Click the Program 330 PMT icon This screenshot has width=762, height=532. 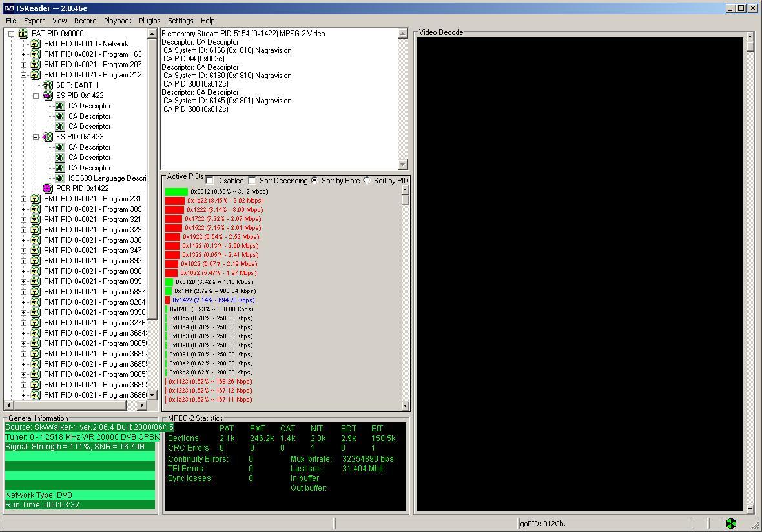point(35,240)
